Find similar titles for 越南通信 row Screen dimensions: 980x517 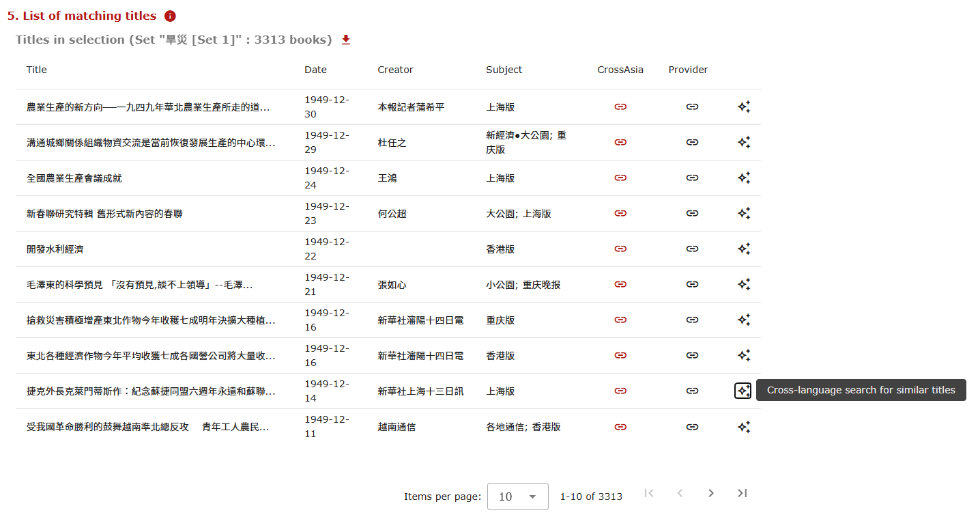pos(743,426)
